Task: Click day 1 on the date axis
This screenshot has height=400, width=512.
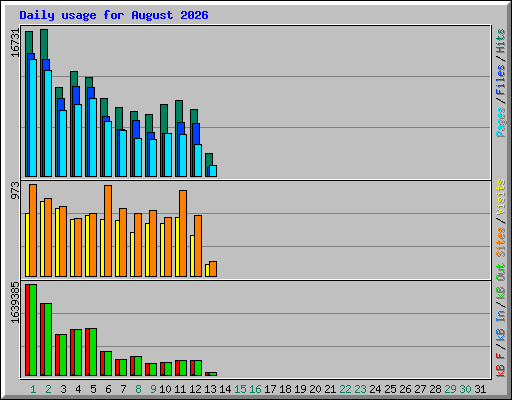Action: (x=33, y=389)
